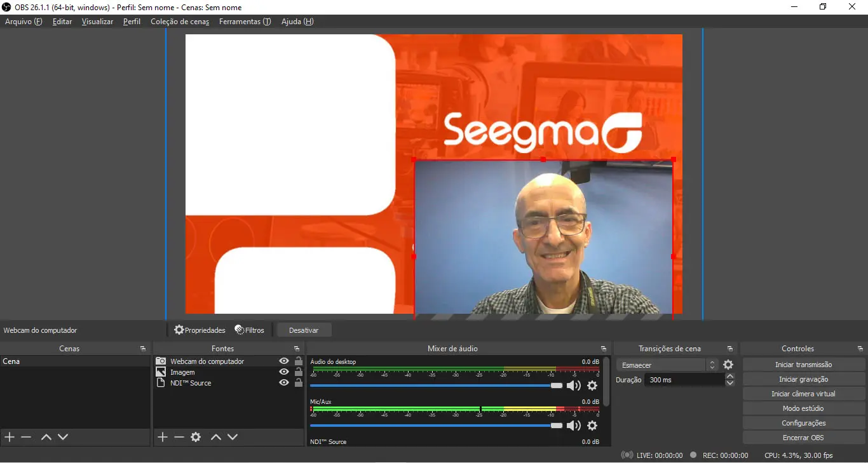Image resolution: width=868 pixels, height=463 pixels.
Task: Click the CPU: 4.3%, 30.00 fps status text
Action: point(798,455)
